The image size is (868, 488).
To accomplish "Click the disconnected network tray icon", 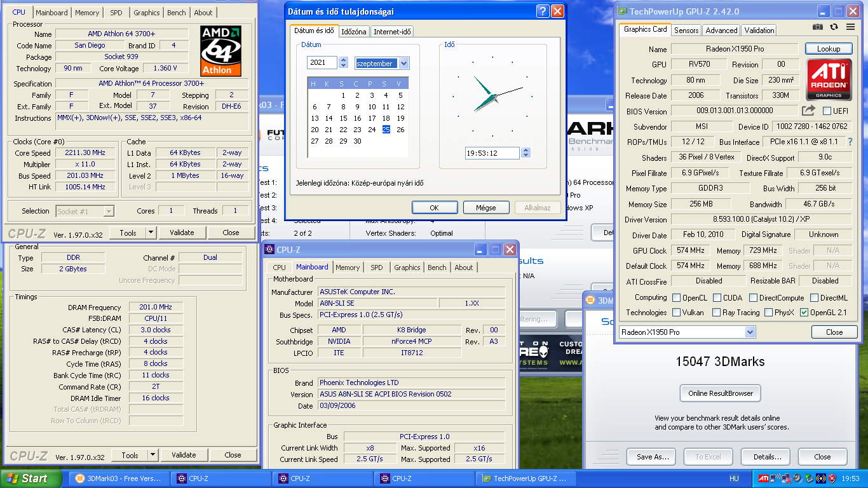I will [x=787, y=478].
